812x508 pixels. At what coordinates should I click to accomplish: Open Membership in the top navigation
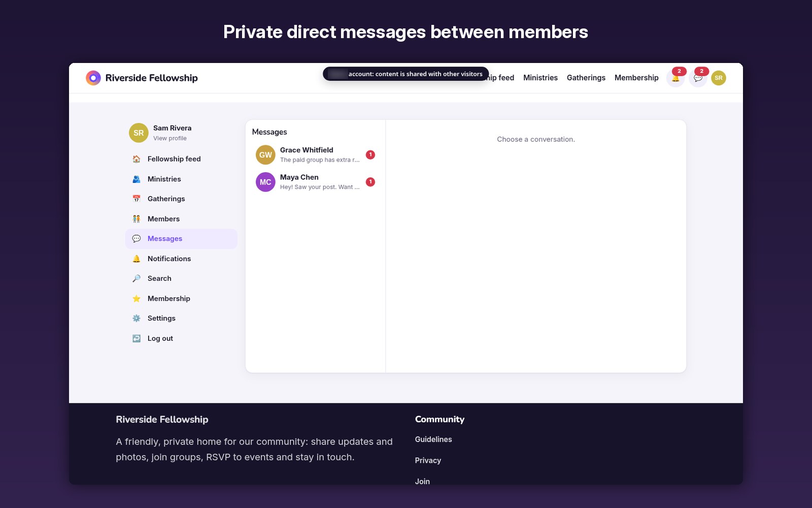click(636, 78)
